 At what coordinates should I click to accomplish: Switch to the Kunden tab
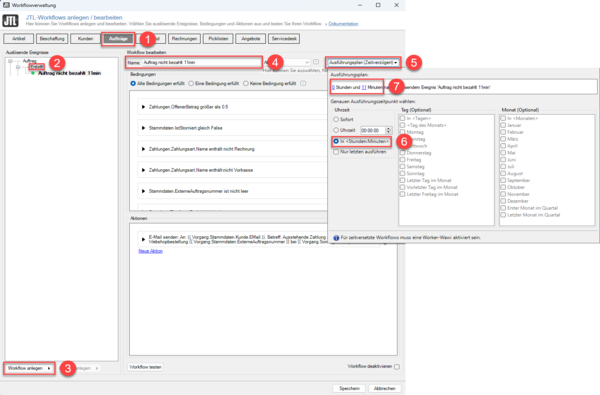(x=85, y=39)
